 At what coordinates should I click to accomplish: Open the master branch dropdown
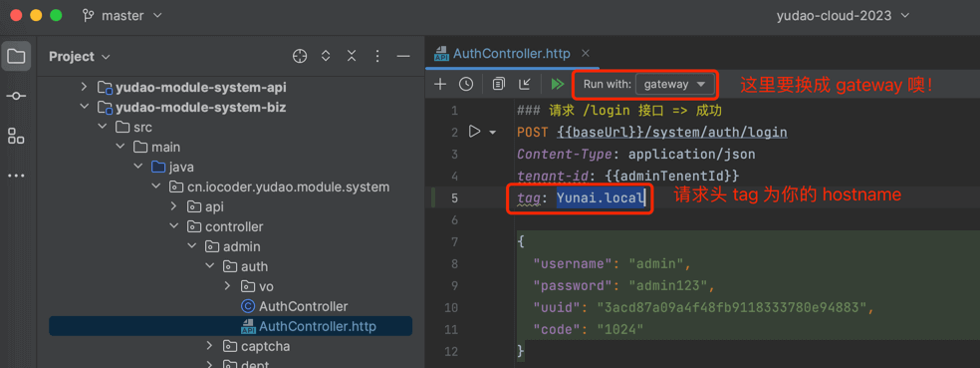pyautogui.click(x=122, y=16)
